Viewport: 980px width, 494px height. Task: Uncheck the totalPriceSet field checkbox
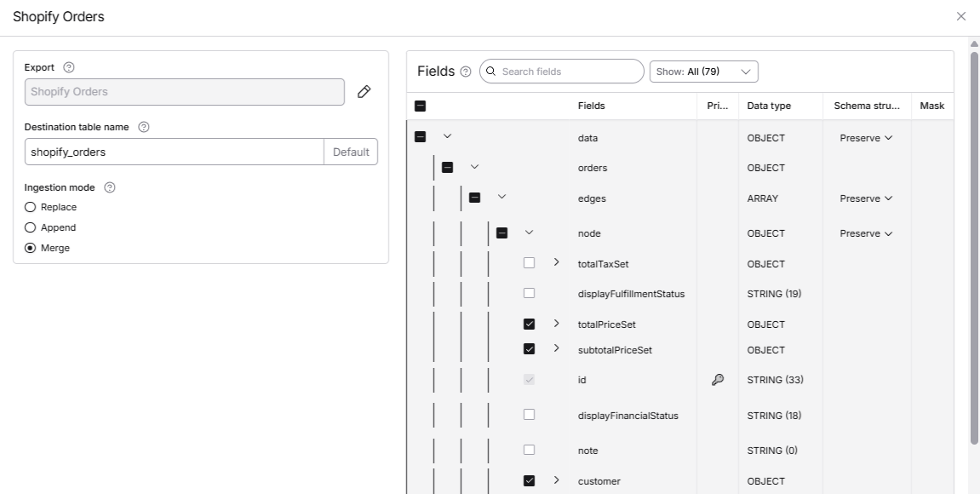(530, 324)
